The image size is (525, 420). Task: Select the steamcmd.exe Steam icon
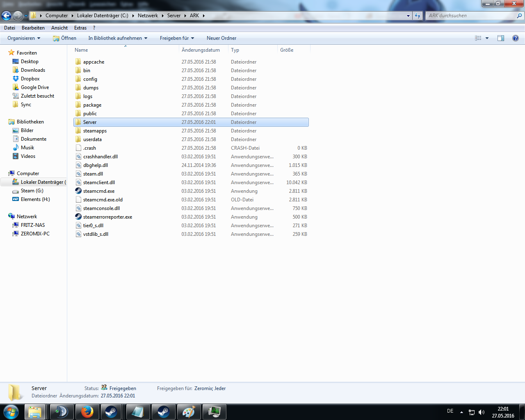click(78, 191)
